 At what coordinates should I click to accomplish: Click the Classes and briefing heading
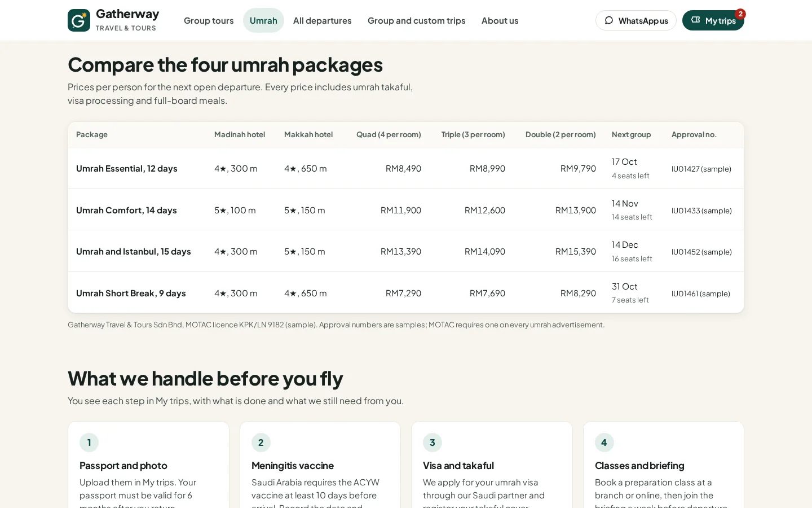tap(639, 466)
